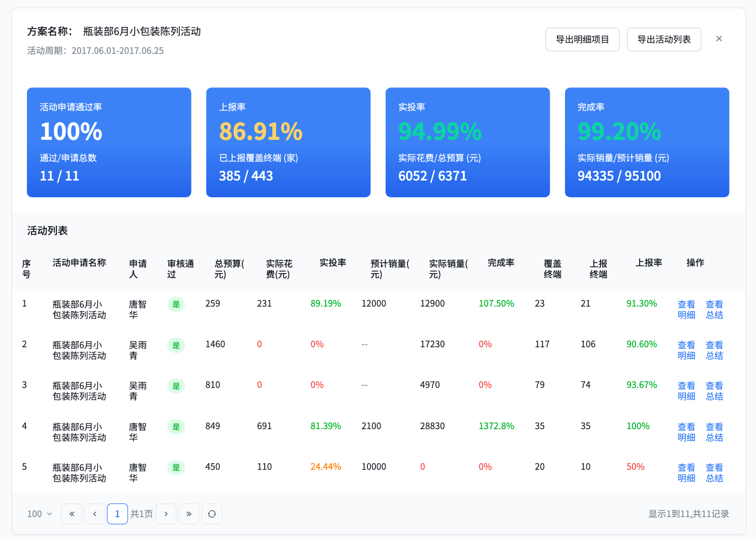
Task: View summary for row 3 activity
Action: coord(714,391)
